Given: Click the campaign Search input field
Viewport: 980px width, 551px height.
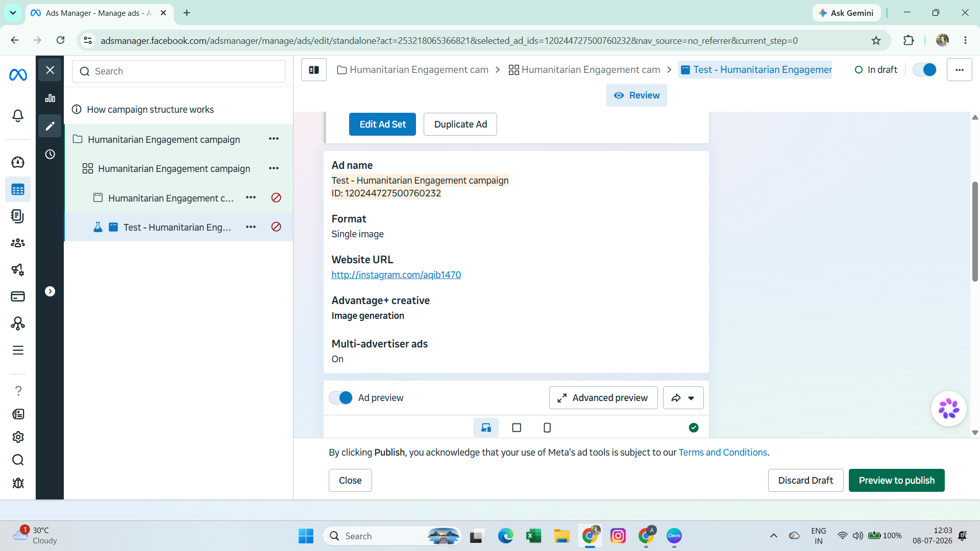Looking at the screenshot, I should [179, 71].
